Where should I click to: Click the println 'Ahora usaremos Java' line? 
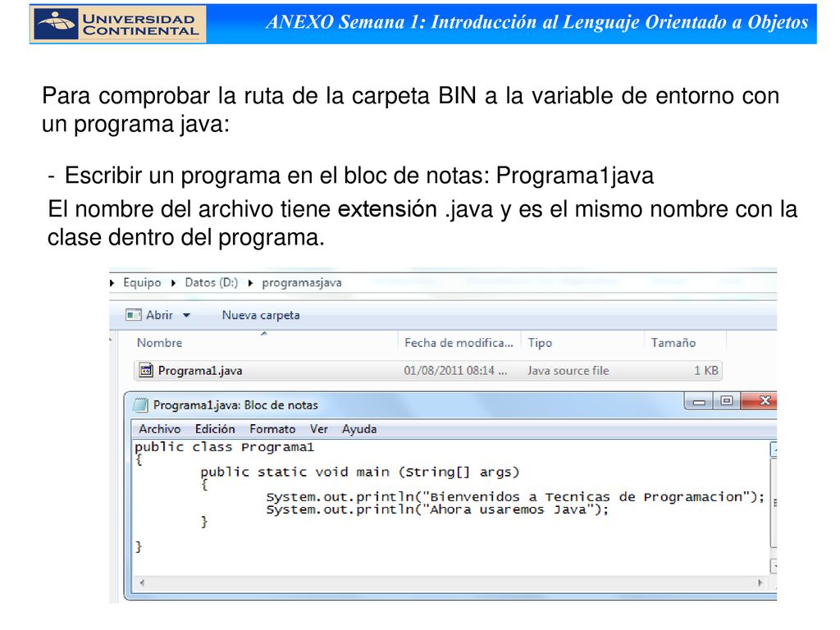[x=438, y=509]
